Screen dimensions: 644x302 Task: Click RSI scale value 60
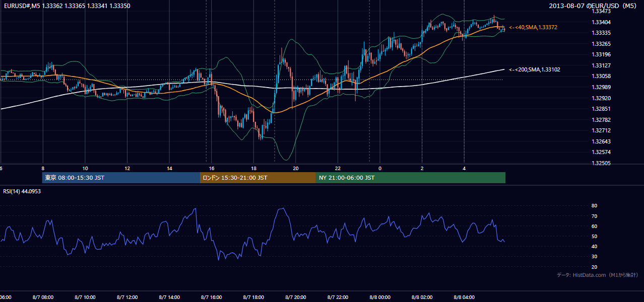pos(594,226)
